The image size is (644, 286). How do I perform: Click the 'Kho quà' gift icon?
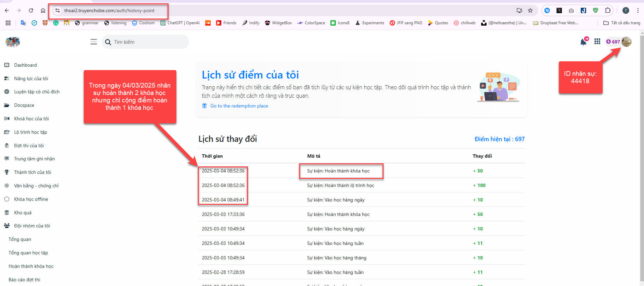pos(7,213)
